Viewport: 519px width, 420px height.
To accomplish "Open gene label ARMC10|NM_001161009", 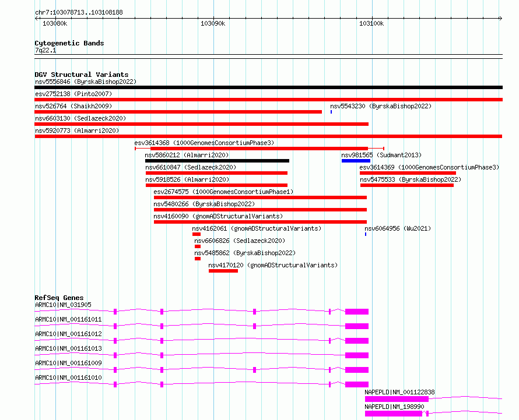I will (68, 363).
